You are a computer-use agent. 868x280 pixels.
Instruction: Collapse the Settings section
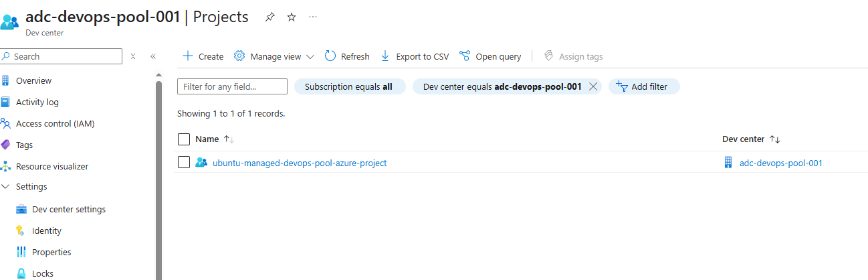pyautogui.click(x=6, y=187)
